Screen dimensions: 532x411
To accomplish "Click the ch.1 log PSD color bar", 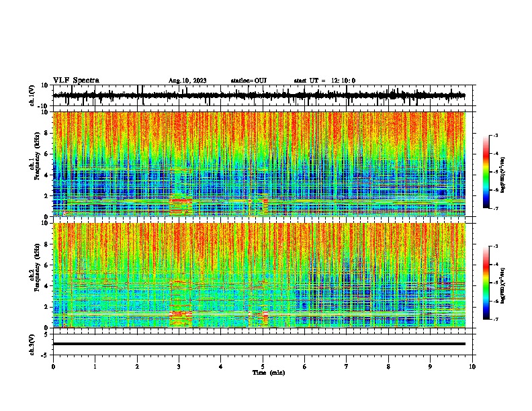I will 486,172.
